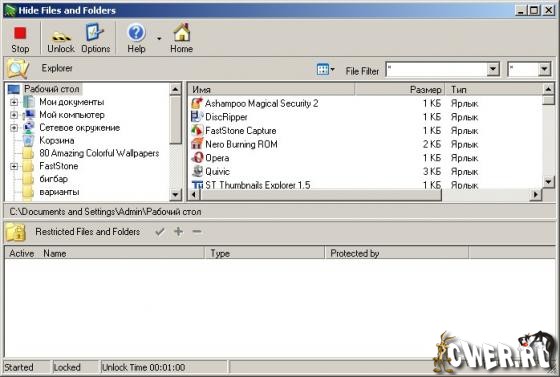This screenshot has height=377, width=560.
Task: Click the FastStone Capture file icon
Action: pyautogui.click(x=197, y=130)
